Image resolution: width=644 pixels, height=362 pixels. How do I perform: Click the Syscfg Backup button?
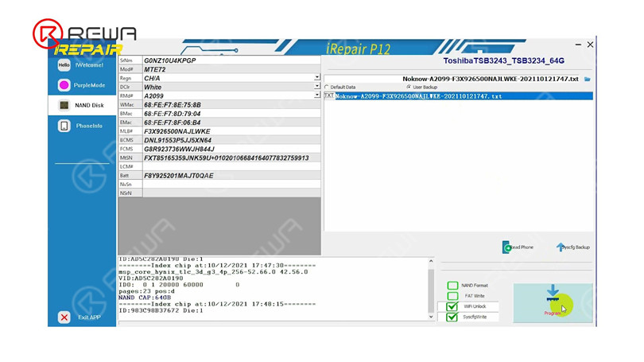pyautogui.click(x=573, y=247)
